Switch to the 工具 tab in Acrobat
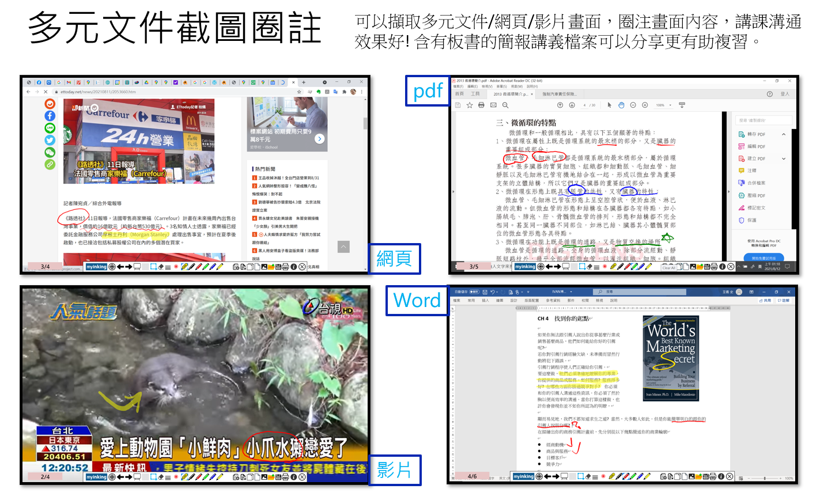 [x=475, y=94]
